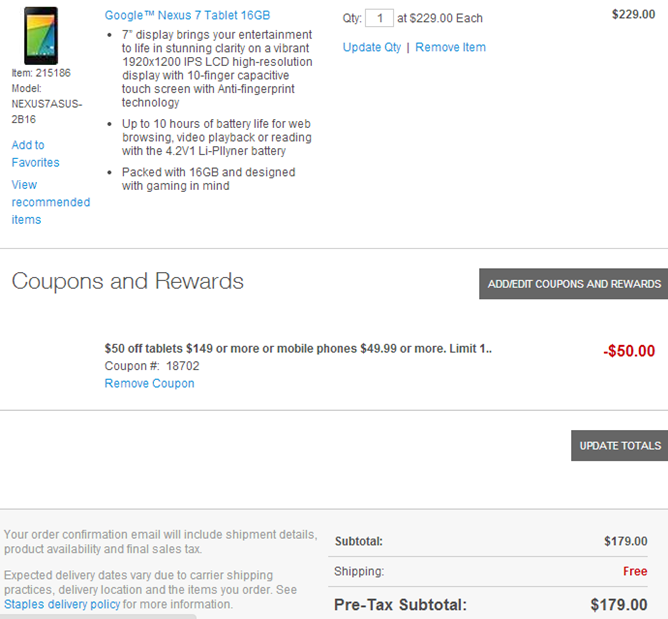Open Add/Edit Coupons and Rewards
Viewport: 668px width, 619px height.
pos(573,284)
